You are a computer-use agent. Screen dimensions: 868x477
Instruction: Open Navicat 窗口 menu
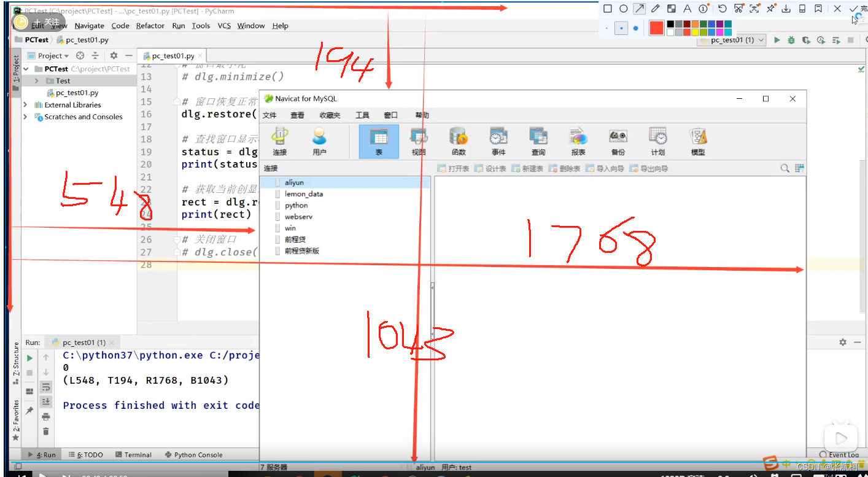pos(391,115)
